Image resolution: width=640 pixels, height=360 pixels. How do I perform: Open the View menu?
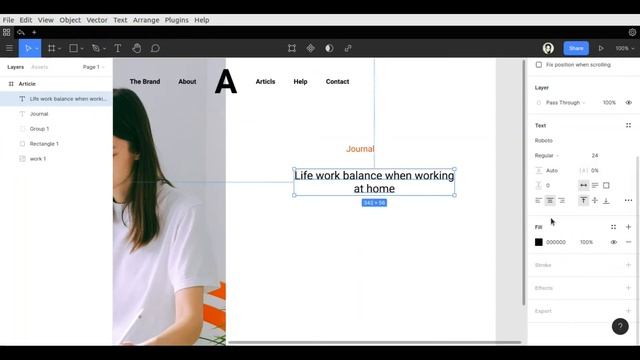pos(46,20)
